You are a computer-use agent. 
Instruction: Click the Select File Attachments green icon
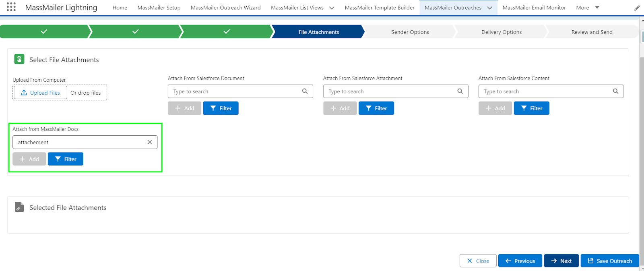click(x=19, y=59)
